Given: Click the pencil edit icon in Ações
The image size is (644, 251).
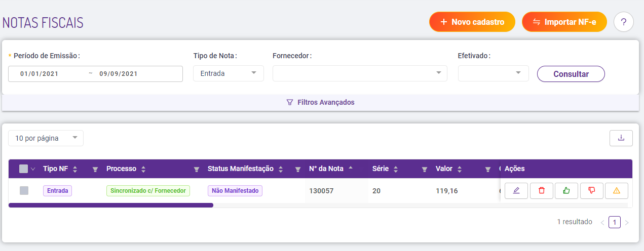Looking at the screenshot, I should click(516, 191).
